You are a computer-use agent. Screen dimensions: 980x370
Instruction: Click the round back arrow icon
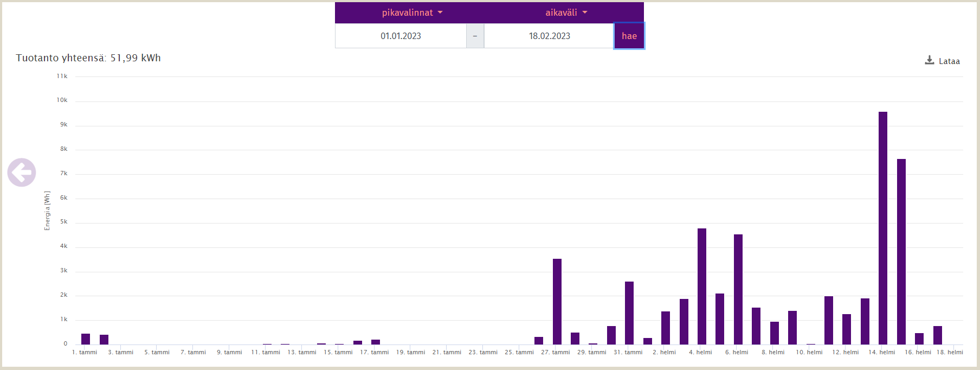click(22, 173)
